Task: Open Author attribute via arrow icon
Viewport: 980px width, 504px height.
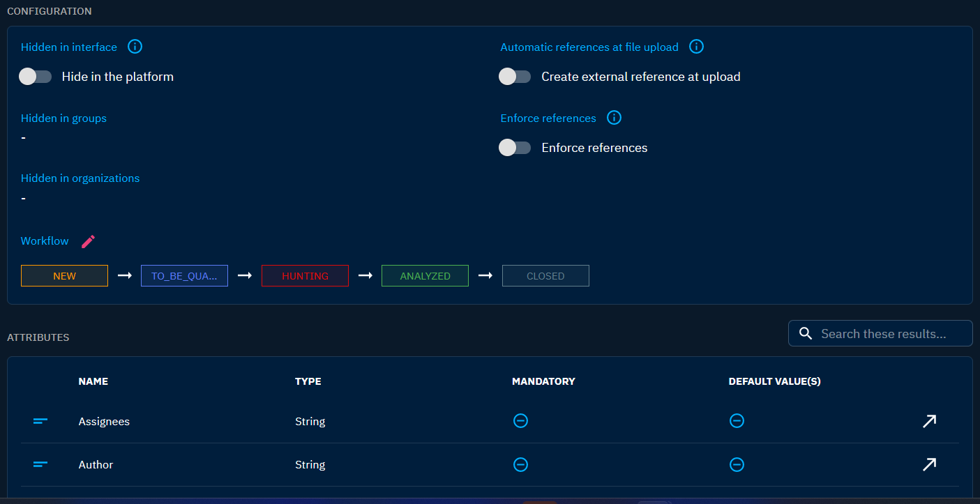Action: (x=929, y=464)
